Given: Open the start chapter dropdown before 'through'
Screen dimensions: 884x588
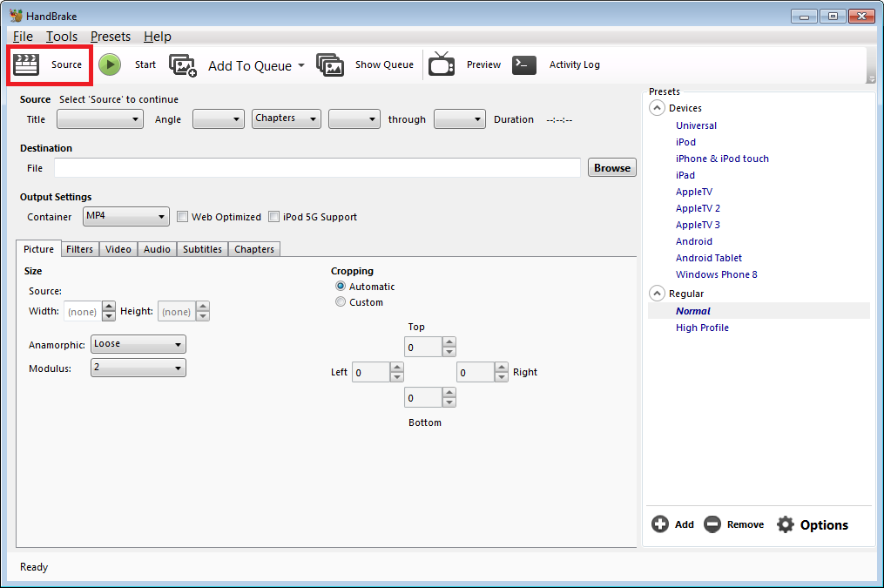Looking at the screenshot, I should coord(354,119).
